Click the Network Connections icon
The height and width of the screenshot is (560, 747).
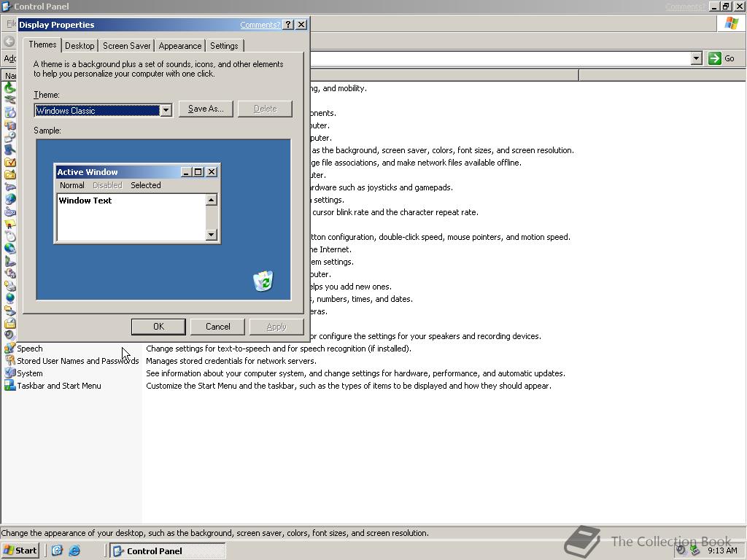click(9, 249)
